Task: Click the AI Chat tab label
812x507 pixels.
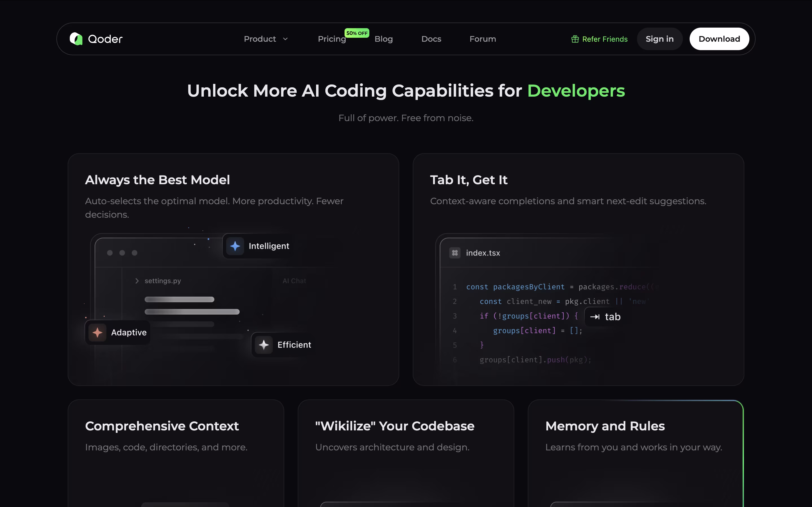Action: click(x=294, y=281)
